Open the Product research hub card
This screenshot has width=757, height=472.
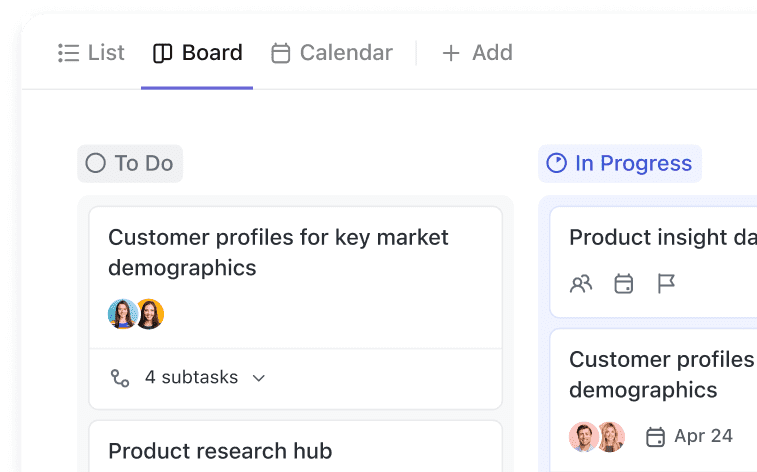295,446
